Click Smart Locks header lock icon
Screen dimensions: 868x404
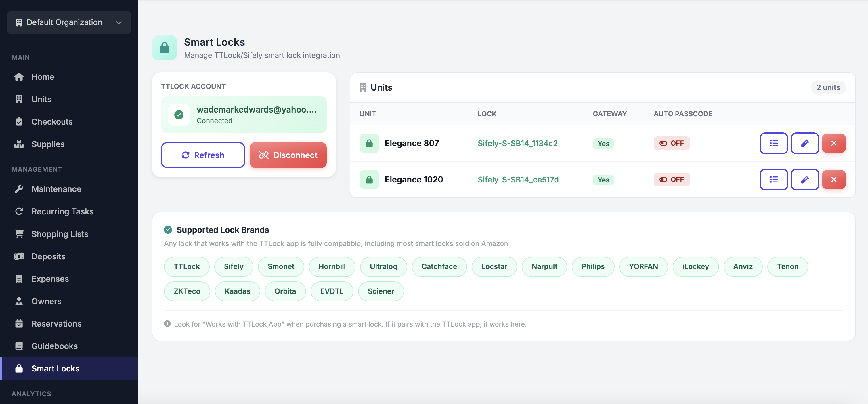pos(165,48)
